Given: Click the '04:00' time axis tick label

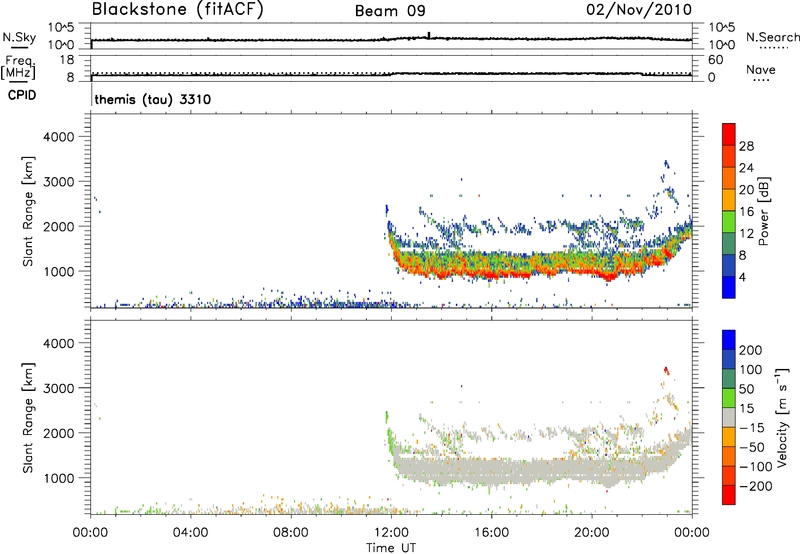Looking at the screenshot, I should [x=191, y=533].
